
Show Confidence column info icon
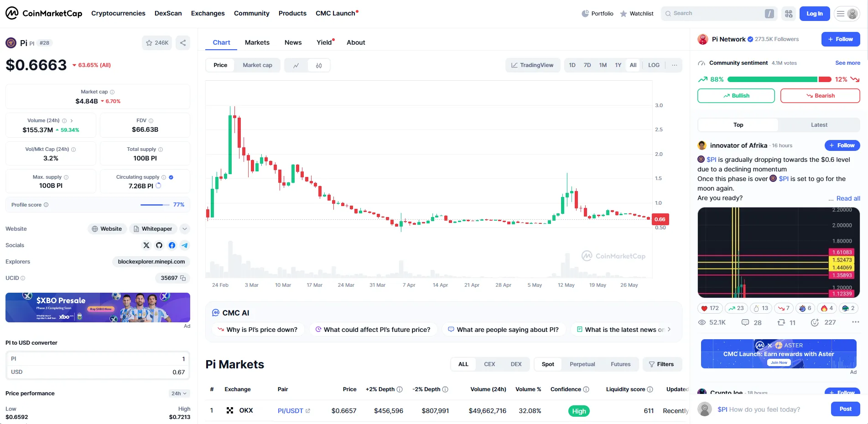(586, 389)
